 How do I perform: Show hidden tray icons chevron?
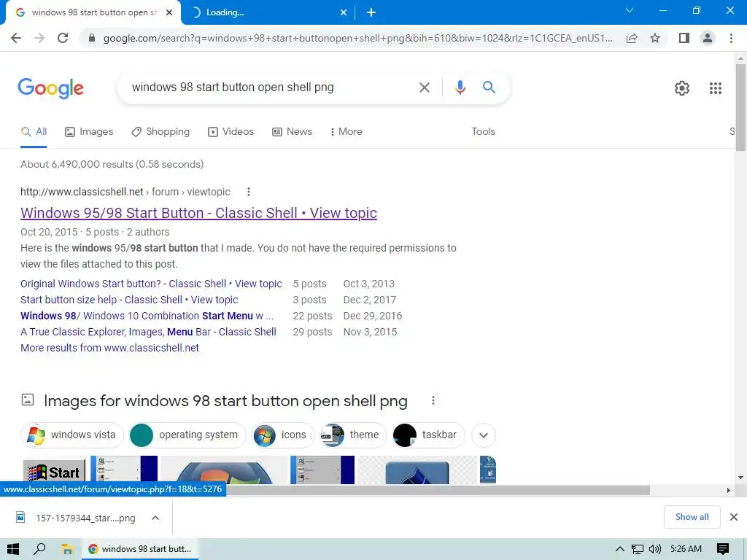(x=619, y=549)
